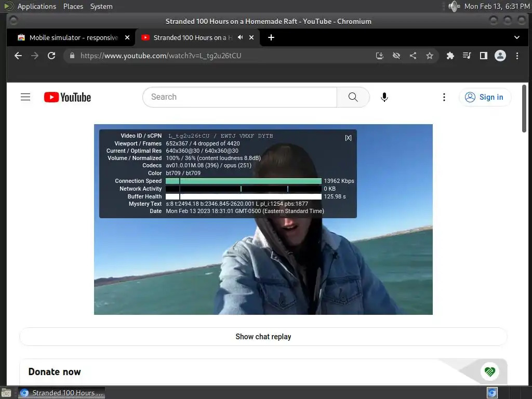Search with your voice microphone
Screen dimensions: 532x399
(384, 97)
